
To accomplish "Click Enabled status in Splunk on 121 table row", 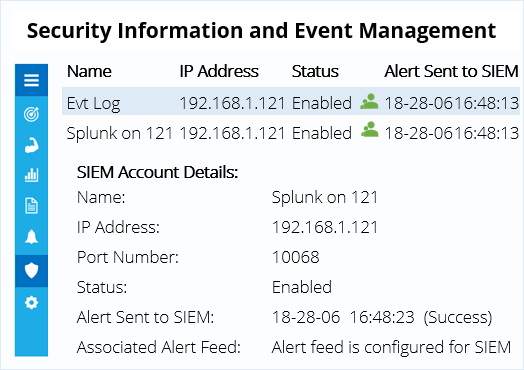I will (322, 133).
